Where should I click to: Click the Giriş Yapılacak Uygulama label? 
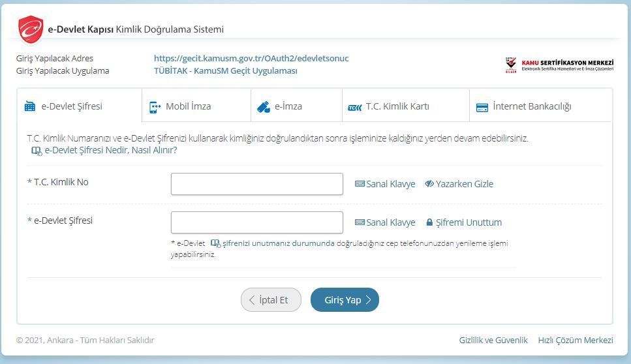tap(63, 71)
